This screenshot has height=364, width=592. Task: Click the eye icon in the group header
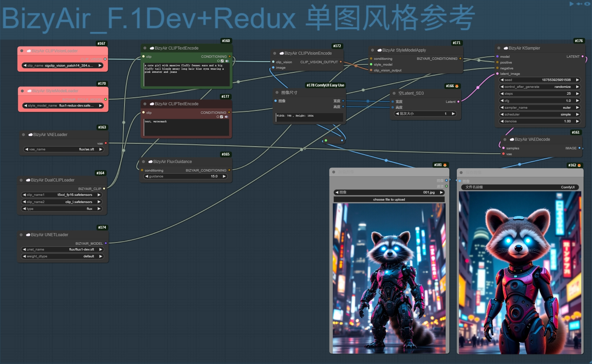pyautogui.click(x=587, y=4)
